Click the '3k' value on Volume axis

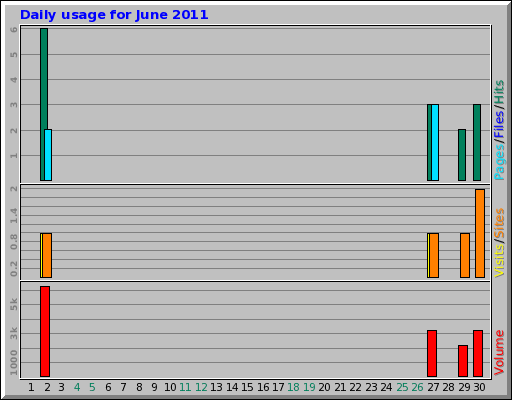click(x=14, y=333)
